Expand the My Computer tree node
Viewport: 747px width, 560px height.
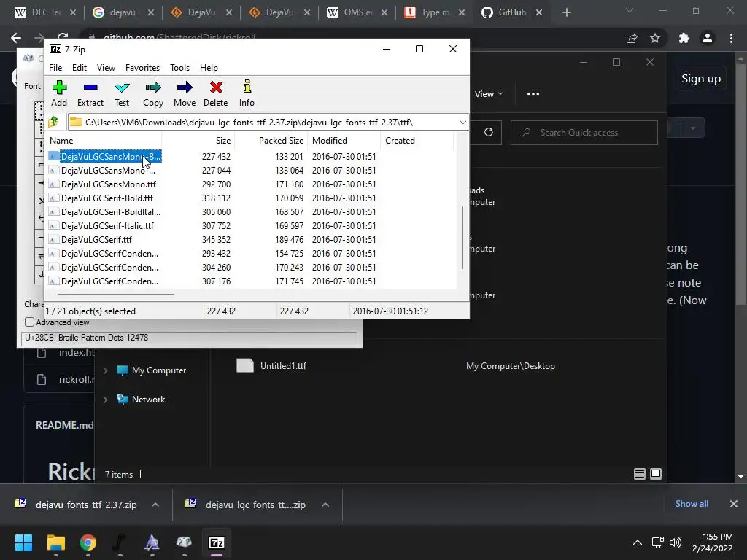105,370
